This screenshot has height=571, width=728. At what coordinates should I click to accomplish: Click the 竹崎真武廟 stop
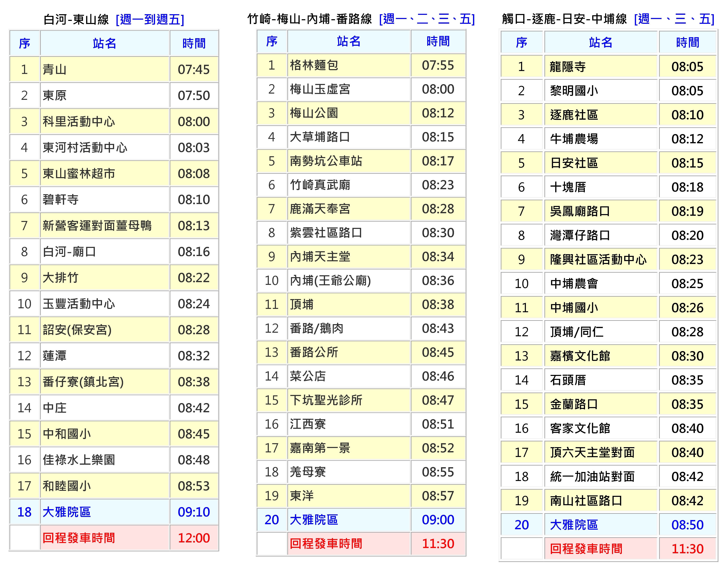click(320, 185)
